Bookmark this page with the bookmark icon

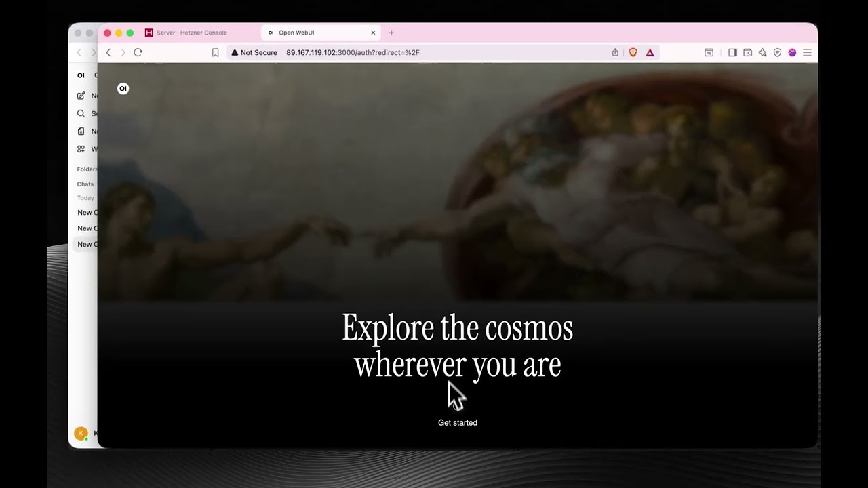(x=215, y=52)
